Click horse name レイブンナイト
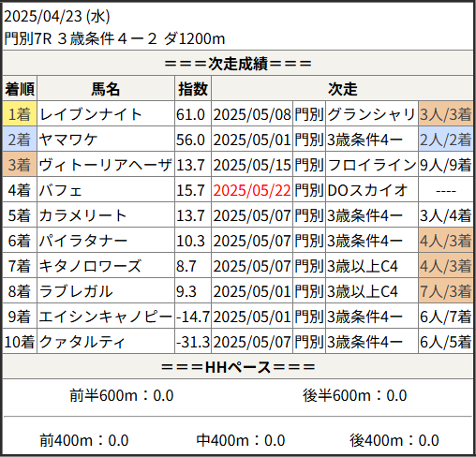 (91, 114)
